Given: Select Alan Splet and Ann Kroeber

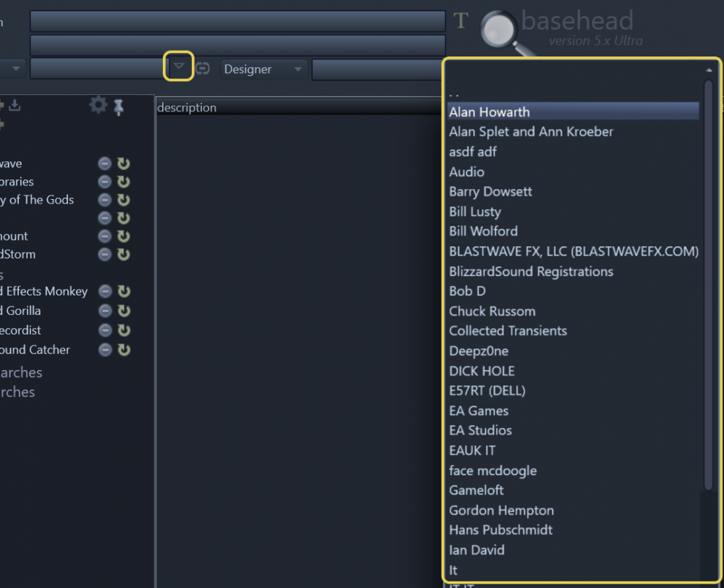Looking at the screenshot, I should point(531,132).
